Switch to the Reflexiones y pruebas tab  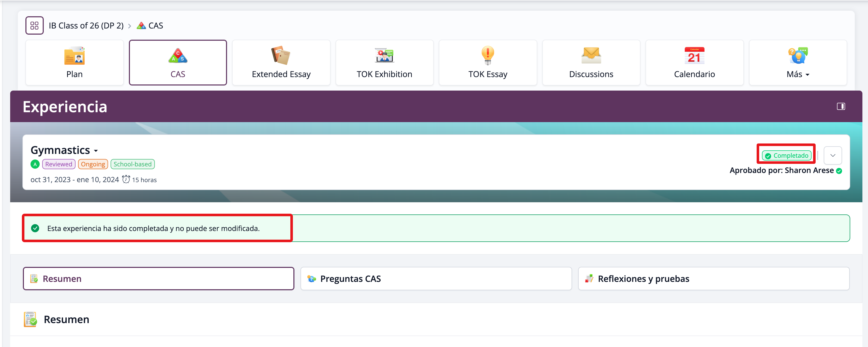pos(713,279)
